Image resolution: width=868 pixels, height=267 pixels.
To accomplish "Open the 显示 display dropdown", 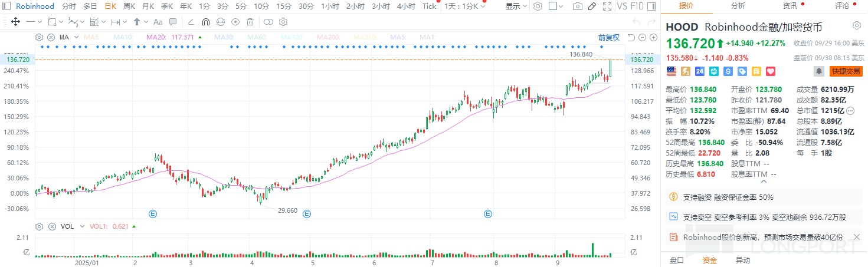I will pos(517,6).
